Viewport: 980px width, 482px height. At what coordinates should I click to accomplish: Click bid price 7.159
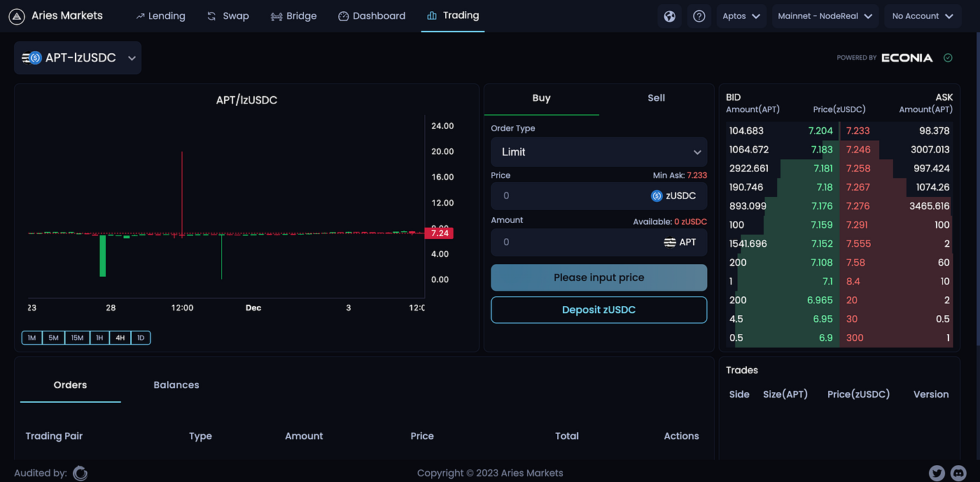[822, 225]
